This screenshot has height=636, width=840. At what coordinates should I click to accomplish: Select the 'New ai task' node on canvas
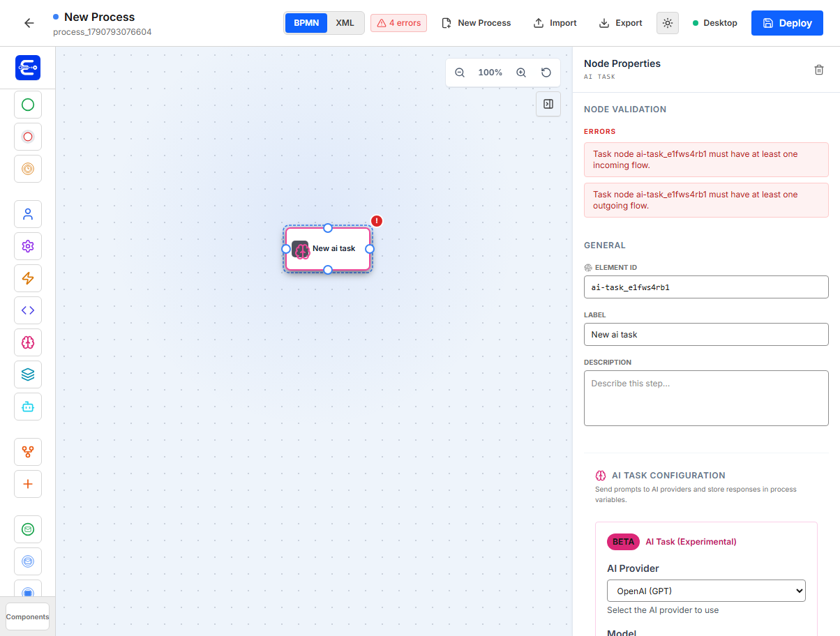(328, 249)
